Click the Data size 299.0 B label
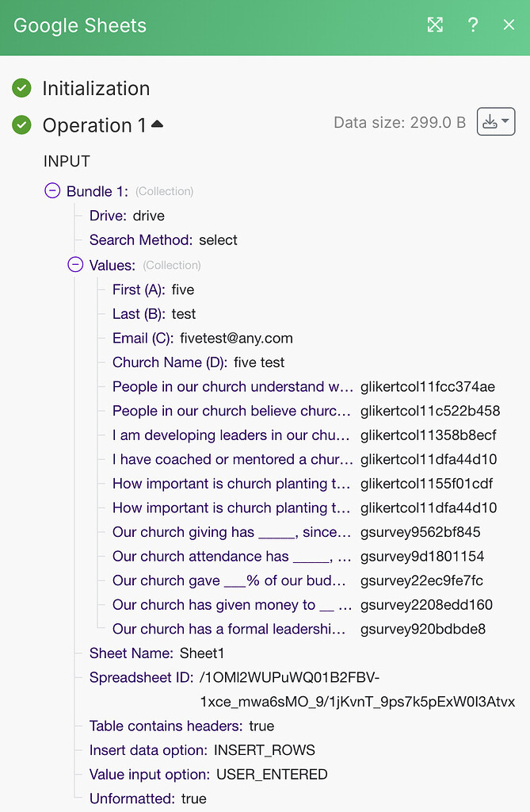The width and height of the screenshot is (530, 812). [x=398, y=121]
